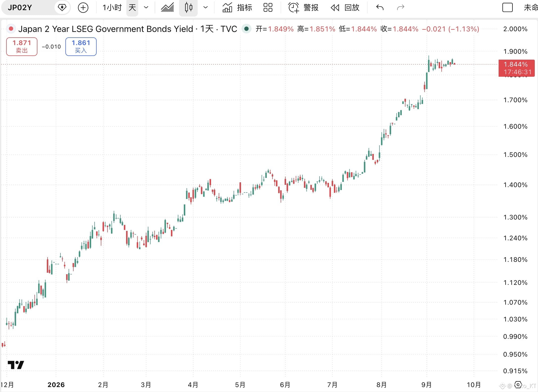Viewport: 538px width, 392px height.
Task: Toggle the green market status dot
Action: point(246,29)
